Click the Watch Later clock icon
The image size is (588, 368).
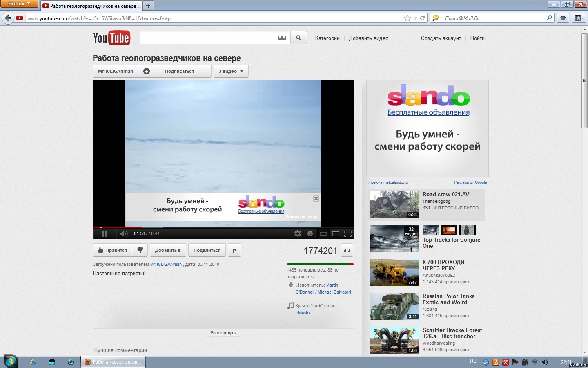tap(310, 233)
